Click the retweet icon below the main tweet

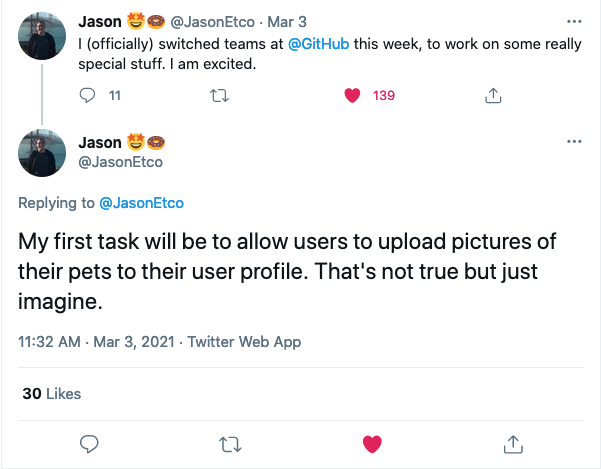[x=230, y=445]
